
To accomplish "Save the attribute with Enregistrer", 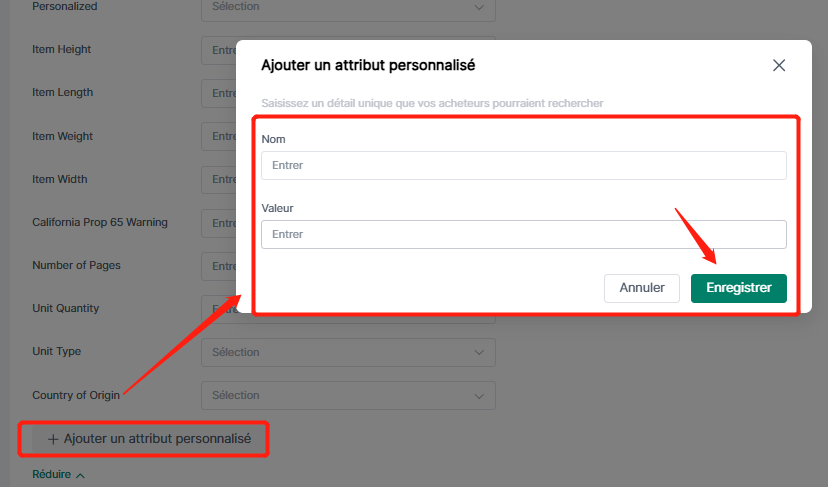I will [738, 288].
